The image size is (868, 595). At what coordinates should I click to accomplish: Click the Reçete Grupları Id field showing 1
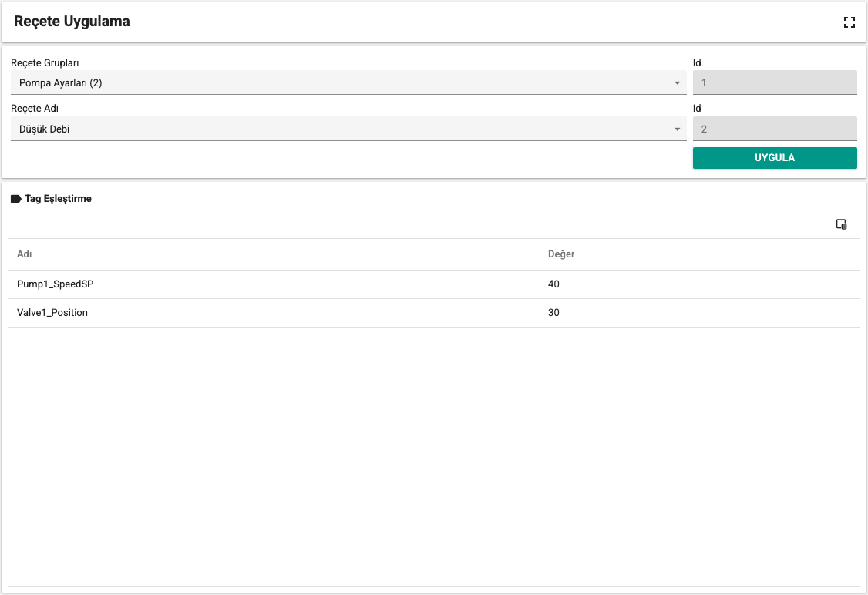click(775, 83)
